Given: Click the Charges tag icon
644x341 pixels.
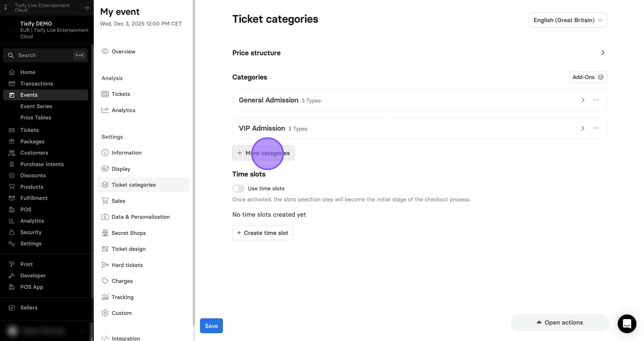Looking at the screenshot, I should tap(105, 281).
